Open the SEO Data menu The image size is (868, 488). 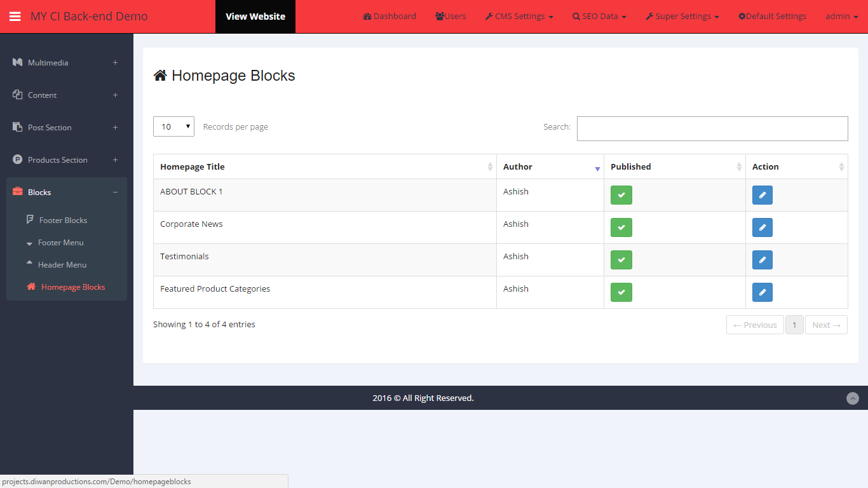(x=598, y=16)
